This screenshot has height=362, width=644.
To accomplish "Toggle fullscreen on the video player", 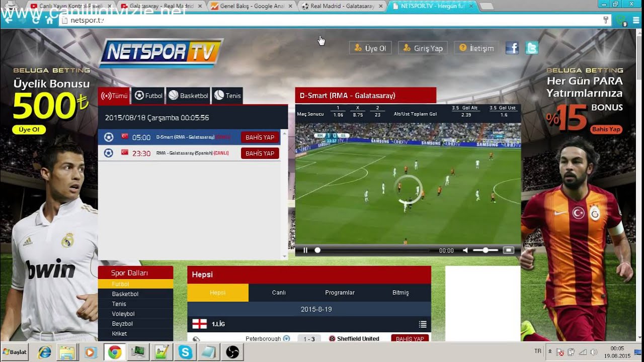I will (x=509, y=250).
